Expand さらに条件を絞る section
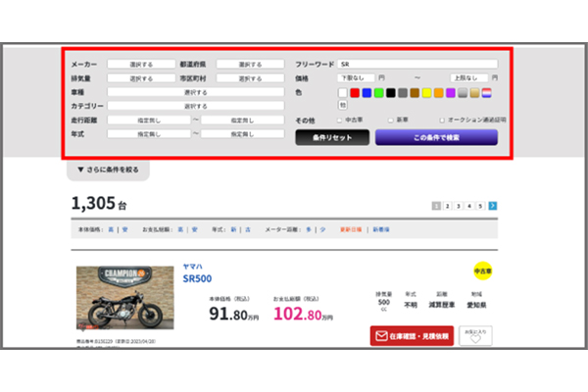The image size is (588, 392). (x=108, y=170)
